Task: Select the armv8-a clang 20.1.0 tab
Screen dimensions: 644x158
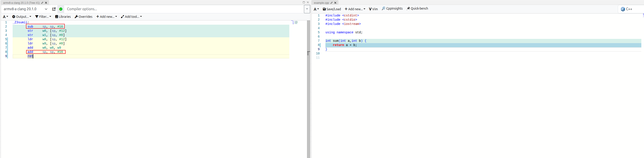Action: pyautogui.click(x=21, y=3)
